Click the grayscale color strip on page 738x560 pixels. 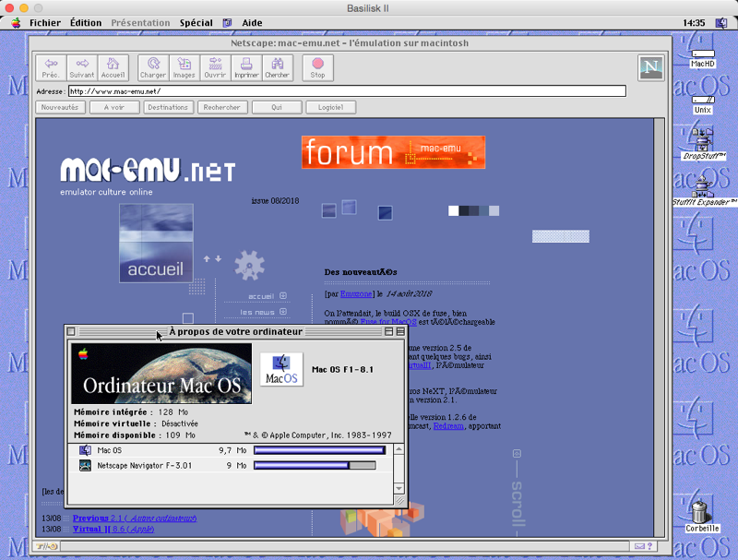pos(473,211)
